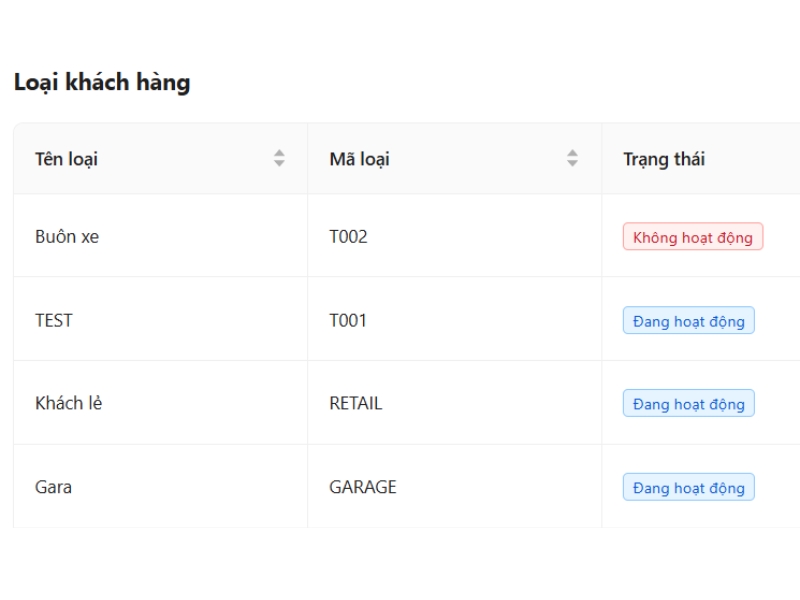The width and height of the screenshot is (800, 600).
Task: Click the GARAGE code cell
Action: (x=363, y=488)
